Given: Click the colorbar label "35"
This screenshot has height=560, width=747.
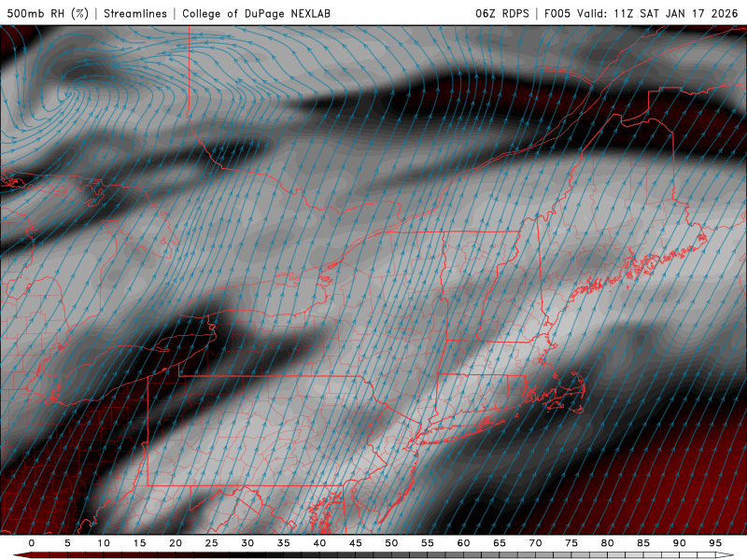Looking at the screenshot, I should tap(284, 543).
